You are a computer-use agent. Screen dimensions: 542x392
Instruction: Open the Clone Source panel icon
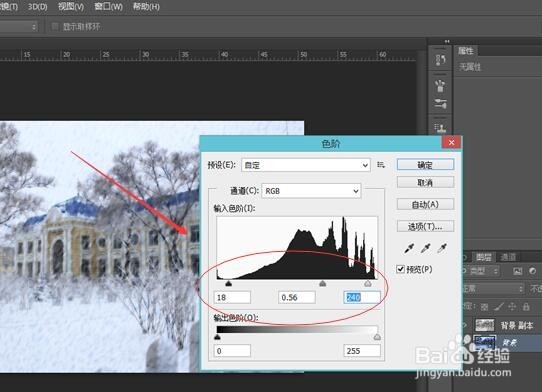441,128
